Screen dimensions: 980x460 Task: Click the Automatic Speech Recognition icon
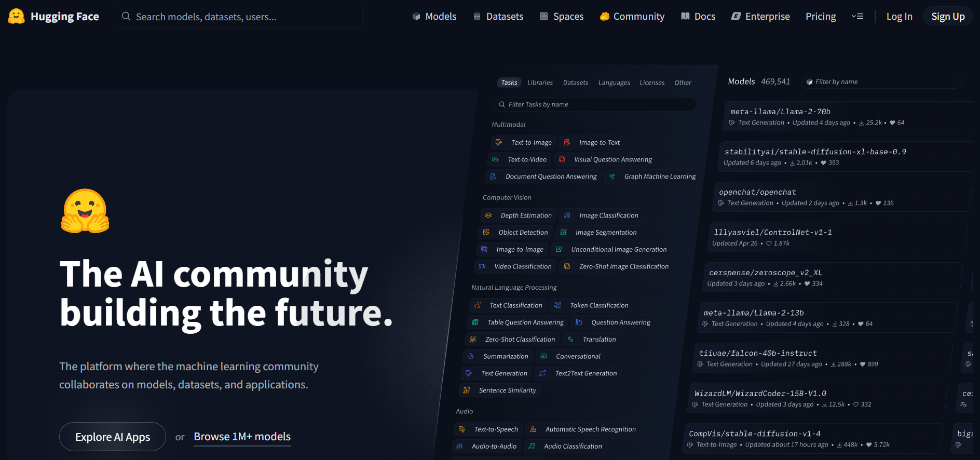pos(533,429)
